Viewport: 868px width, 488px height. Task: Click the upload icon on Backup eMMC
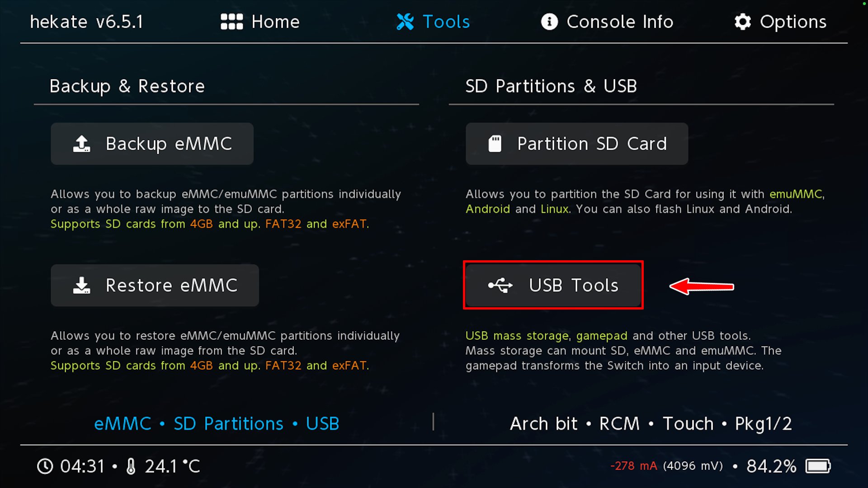(82, 144)
